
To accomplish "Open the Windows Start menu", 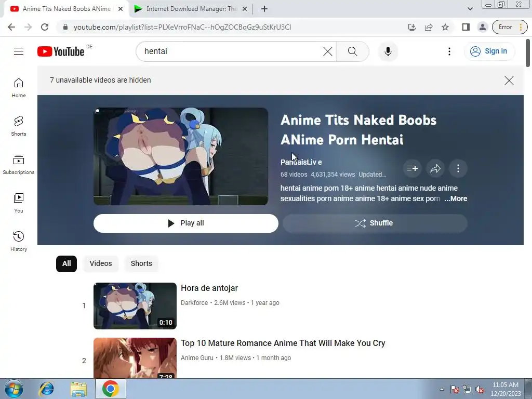I will coord(14,389).
